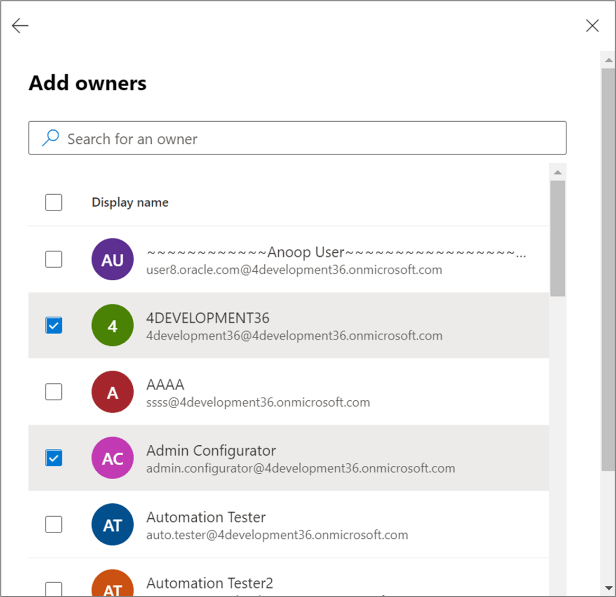Click the blue AT avatar for Automation Tester

[x=112, y=524]
